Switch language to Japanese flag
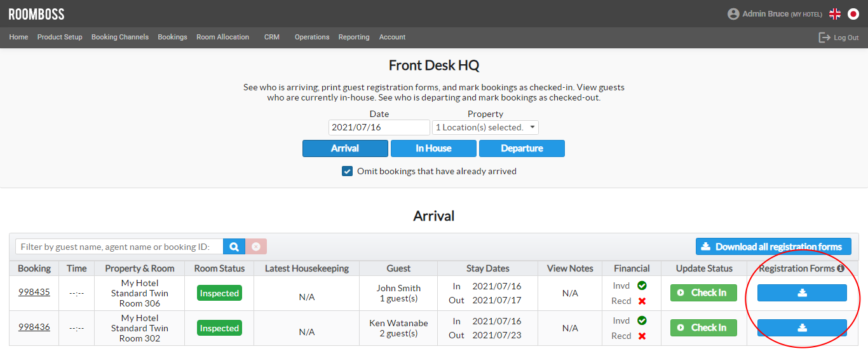The width and height of the screenshot is (868, 351). pos(853,14)
